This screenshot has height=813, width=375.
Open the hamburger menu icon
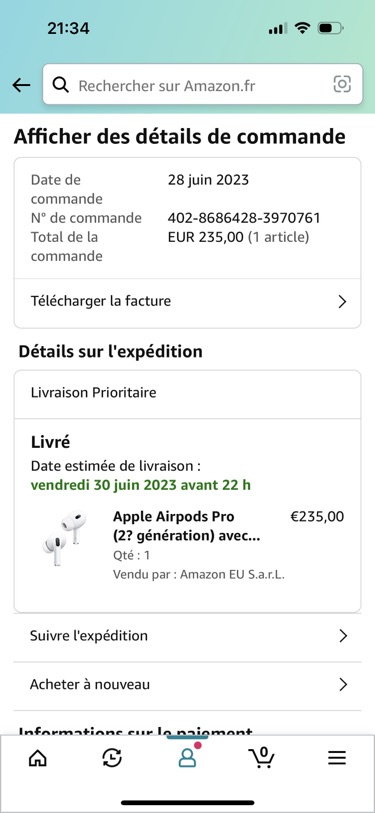pos(337,758)
